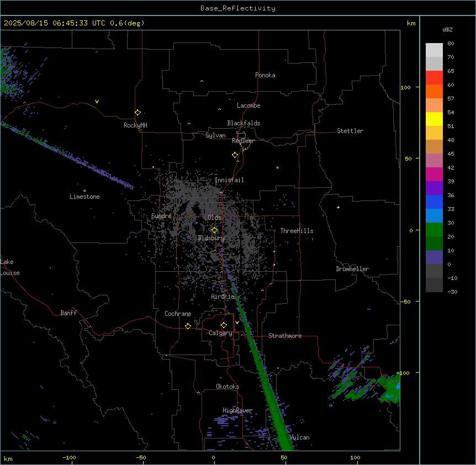The image size is (476, 465).
Task: Click the HighRiver label
Action: [237, 410]
